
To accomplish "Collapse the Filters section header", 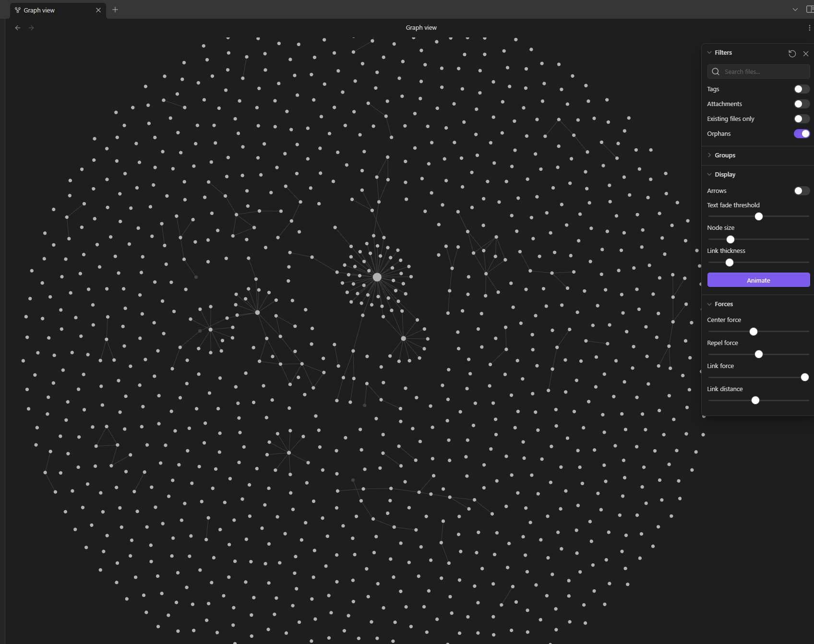I will coord(709,52).
